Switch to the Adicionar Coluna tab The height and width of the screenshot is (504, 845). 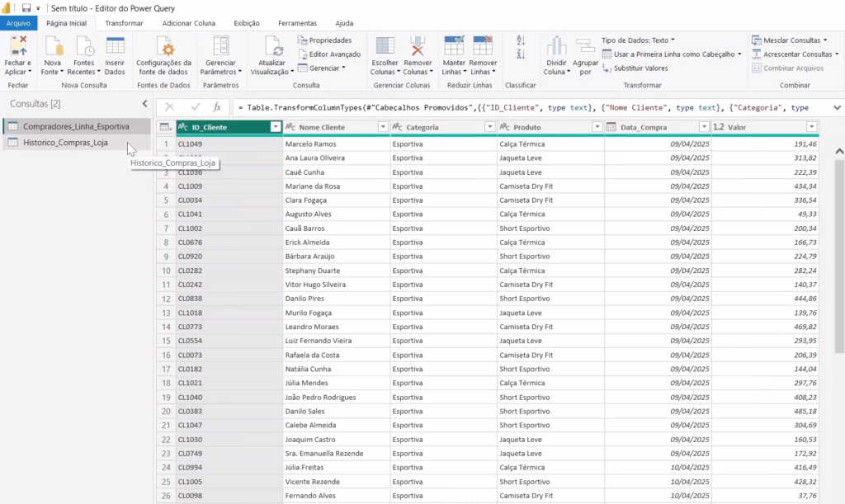189,23
